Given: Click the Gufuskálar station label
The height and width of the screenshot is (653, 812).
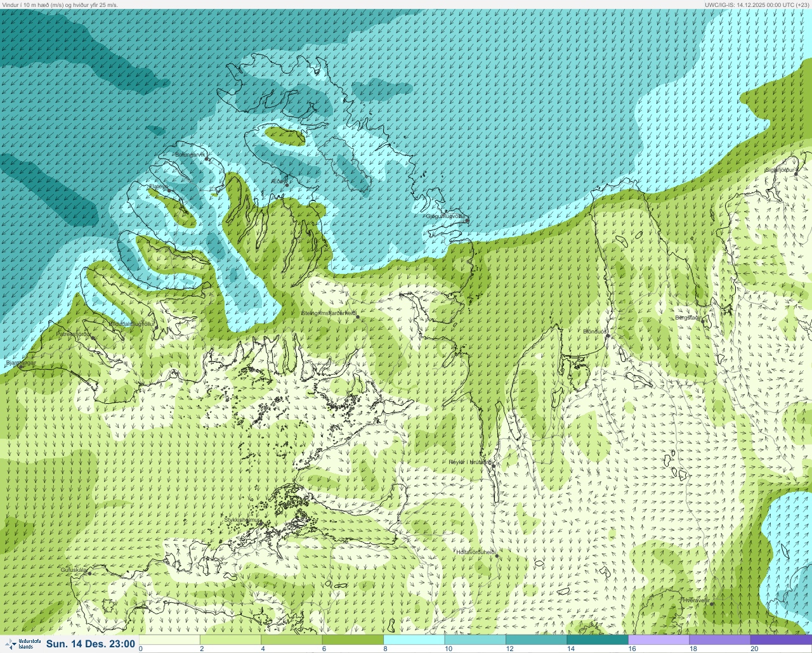Looking at the screenshot, I should 74,570.
